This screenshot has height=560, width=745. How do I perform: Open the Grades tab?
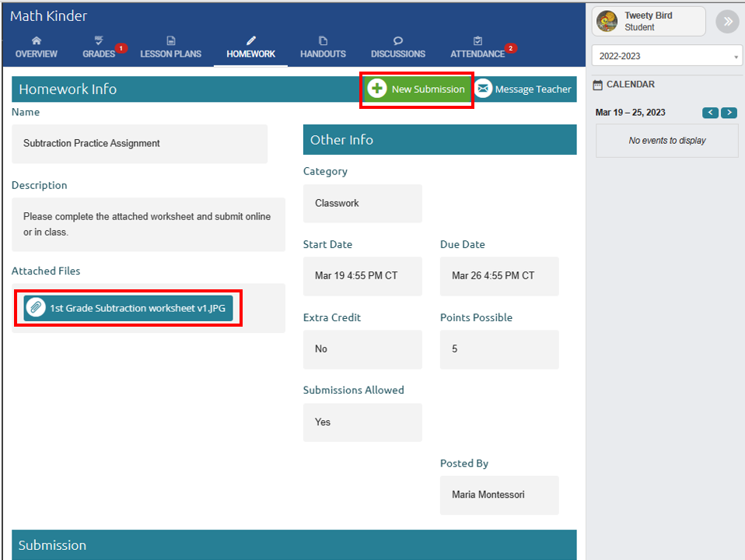click(99, 54)
